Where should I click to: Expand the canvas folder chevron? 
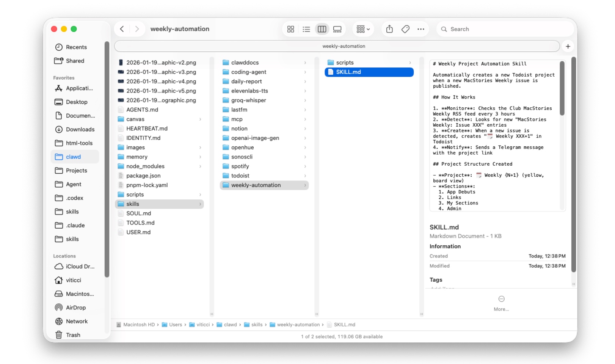tap(200, 119)
